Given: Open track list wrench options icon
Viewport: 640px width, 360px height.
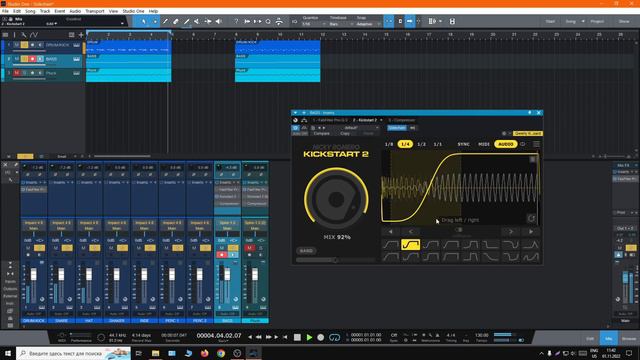Looking at the screenshot, I should pos(24,35).
